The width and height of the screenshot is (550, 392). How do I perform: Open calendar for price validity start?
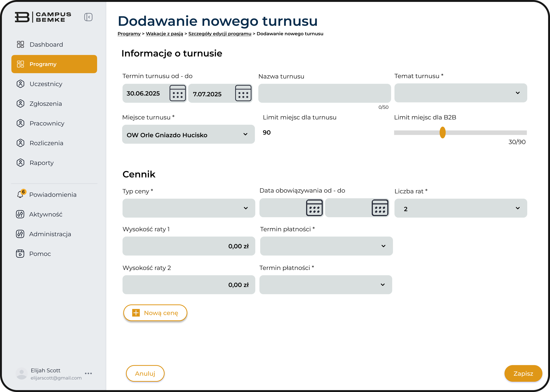pyautogui.click(x=314, y=208)
